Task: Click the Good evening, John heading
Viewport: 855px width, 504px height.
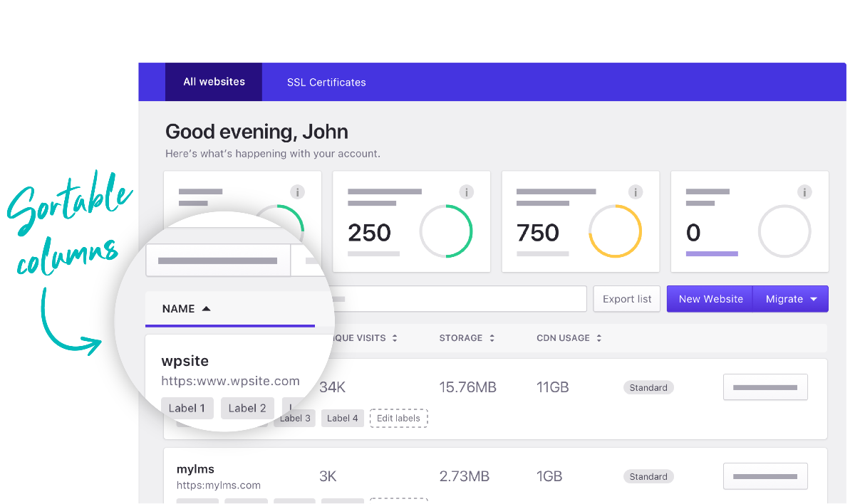Action: click(x=256, y=132)
